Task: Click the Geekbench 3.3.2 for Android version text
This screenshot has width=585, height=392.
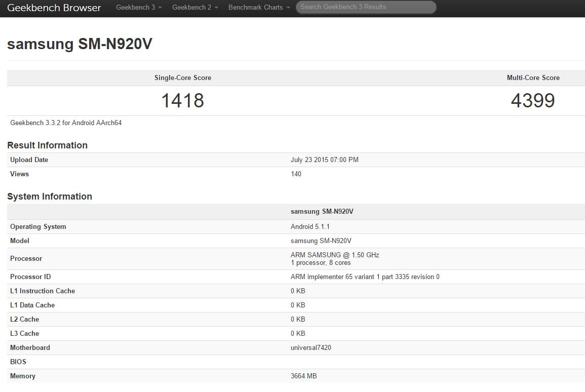Action: click(66, 123)
